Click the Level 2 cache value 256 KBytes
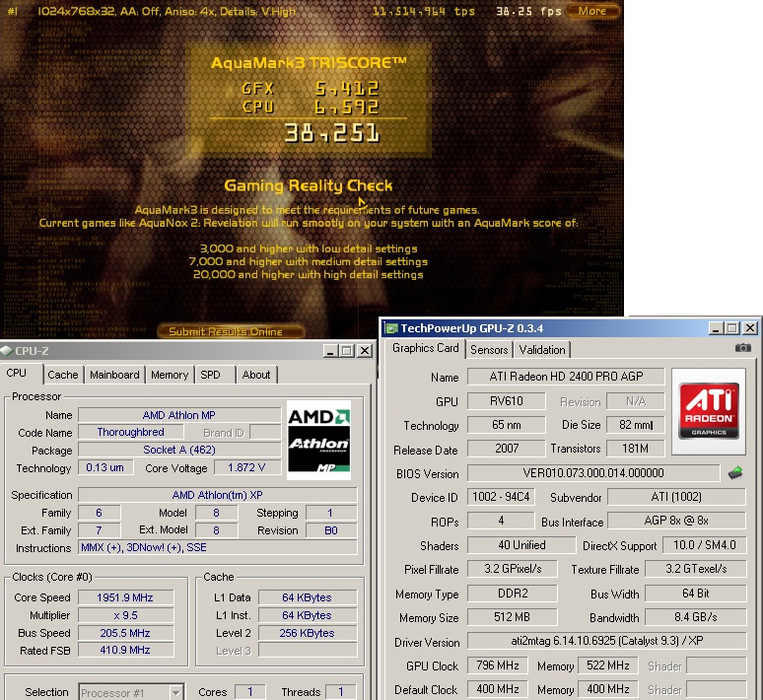This screenshot has height=700, width=763. tap(307, 633)
